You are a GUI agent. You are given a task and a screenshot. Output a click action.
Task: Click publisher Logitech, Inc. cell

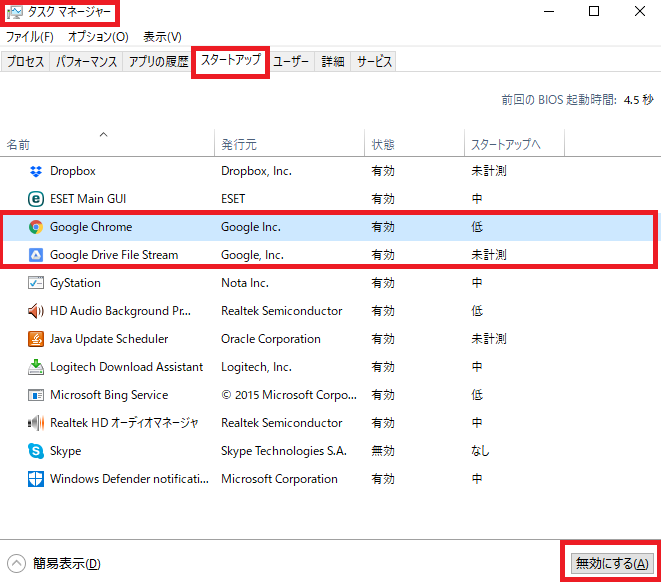pyautogui.click(x=256, y=367)
